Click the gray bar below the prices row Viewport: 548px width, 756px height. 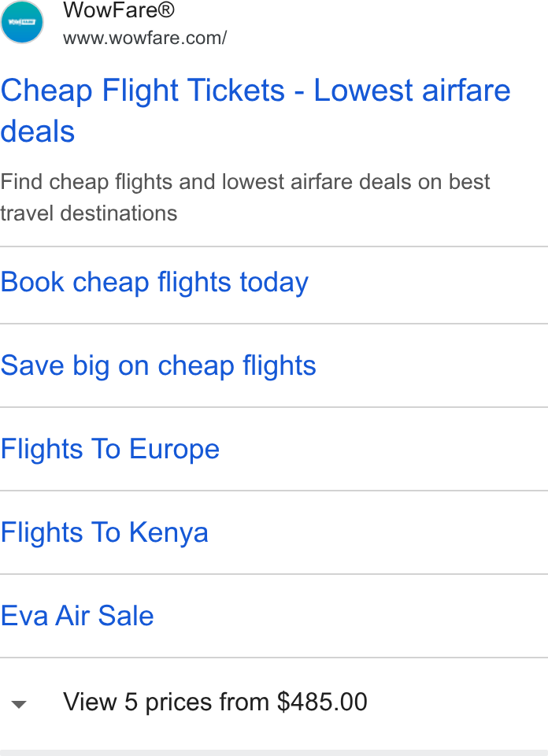pos(274,753)
